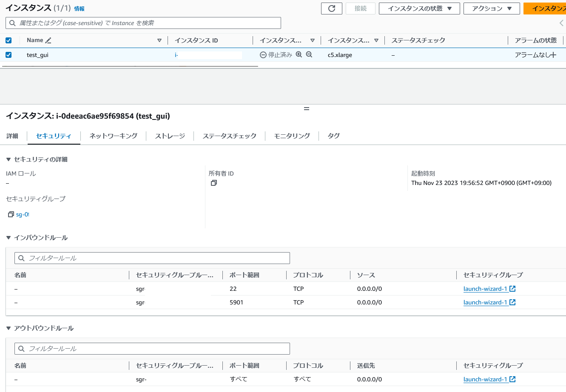This screenshot has height=392, width=566.
Task: Click the zoom-out filter icon beside 停止済み
Action: [x=309, y=55]
